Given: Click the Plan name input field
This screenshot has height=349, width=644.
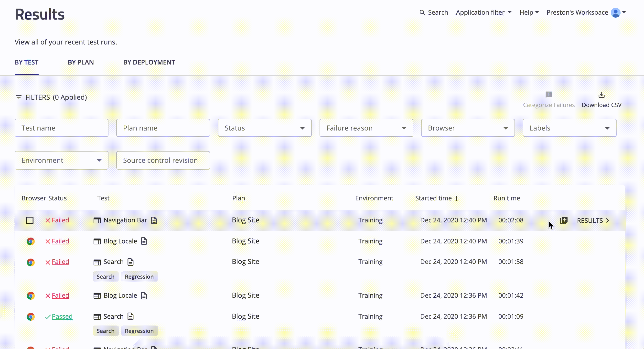Looking at the screenshot, I should click(163, 128).
